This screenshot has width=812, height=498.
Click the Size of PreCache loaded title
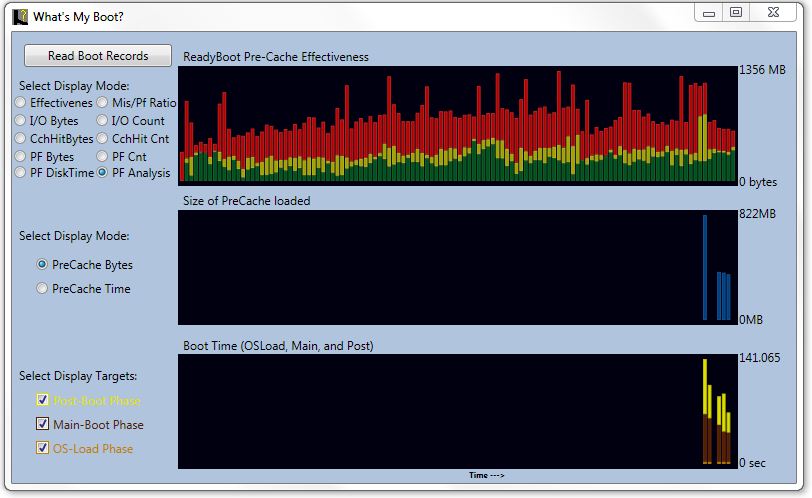click(246, 201)
